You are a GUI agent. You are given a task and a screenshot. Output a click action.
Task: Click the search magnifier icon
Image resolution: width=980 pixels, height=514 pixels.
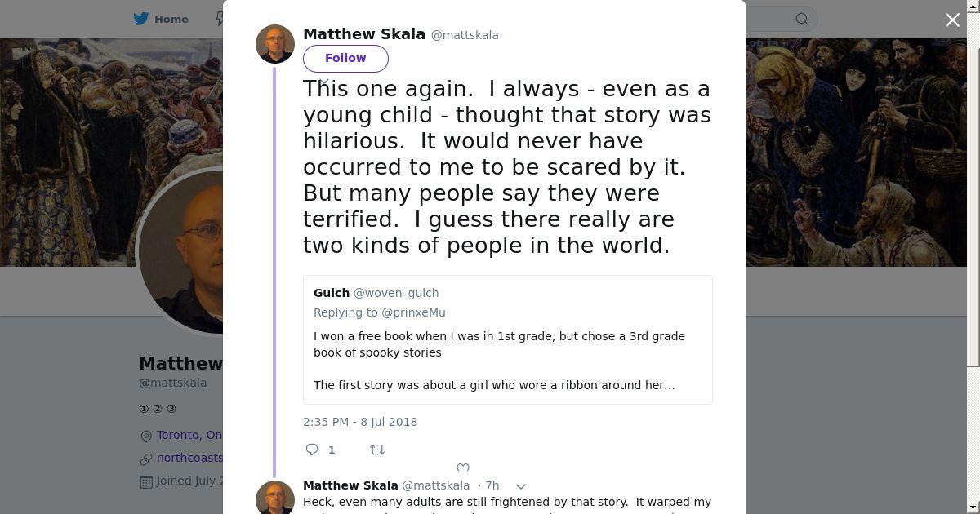point(802,19)
